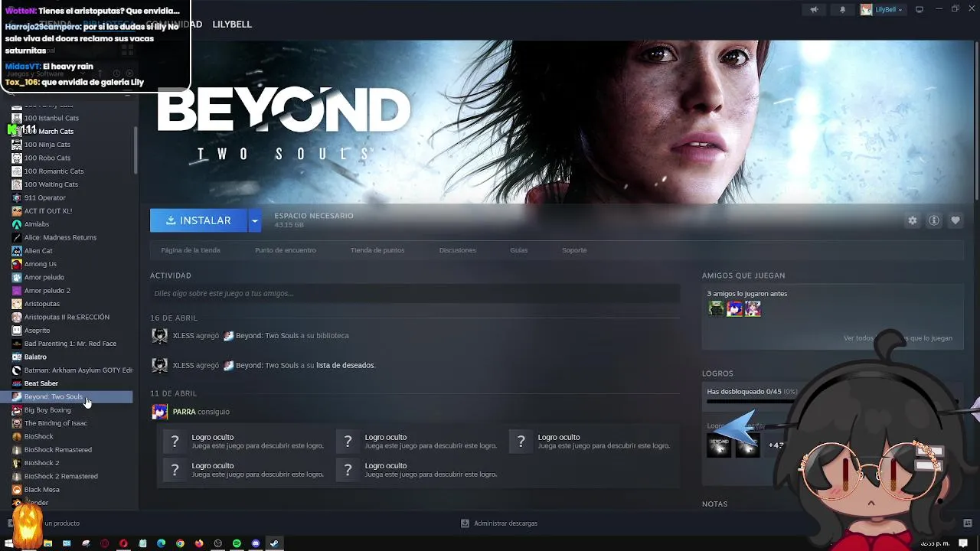This screenshot has height=551, width=980.
Task: Open LILYBELL top navigation menu
Action: click(x=232, y=24)
